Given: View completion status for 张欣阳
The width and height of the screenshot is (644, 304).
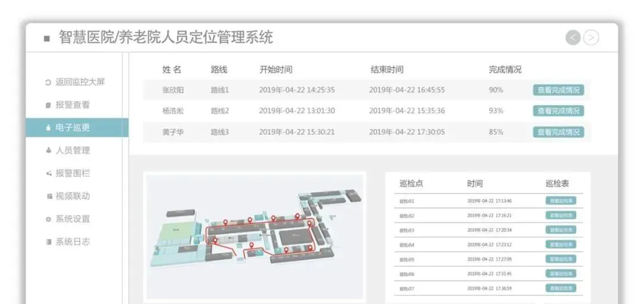Looking at the screenshot, I should [558, 90].
